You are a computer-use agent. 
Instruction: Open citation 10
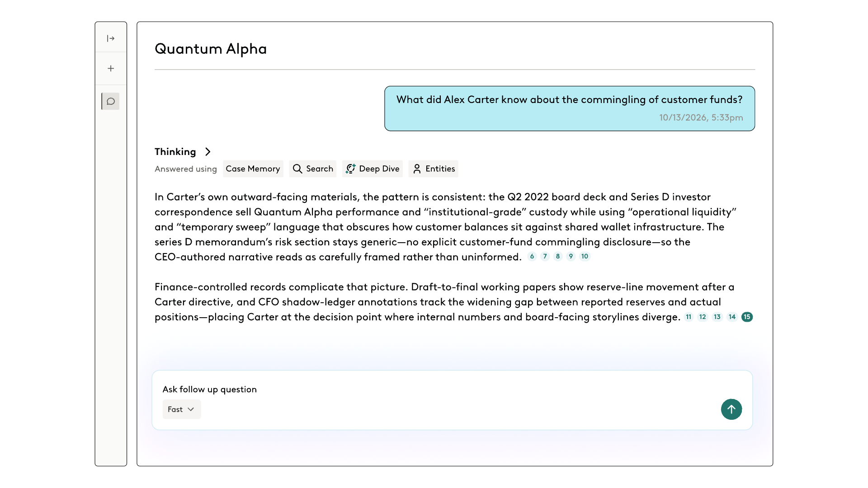point(585,257)
